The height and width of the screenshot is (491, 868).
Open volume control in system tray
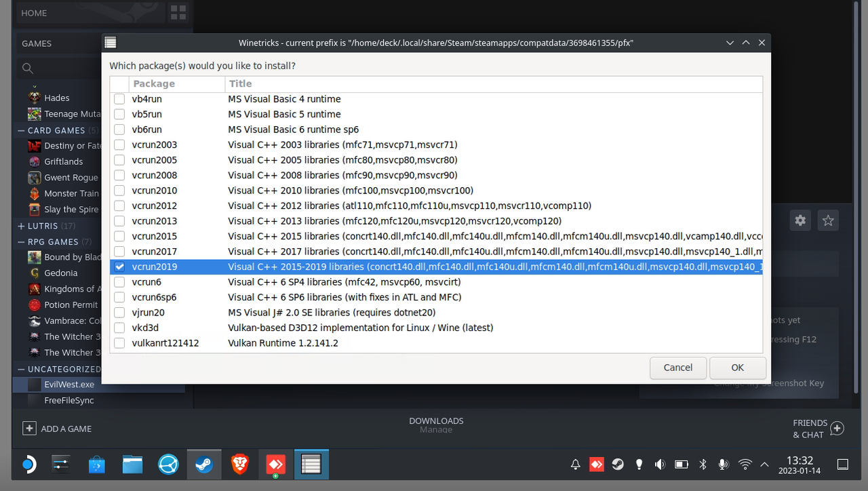[660, 465]
